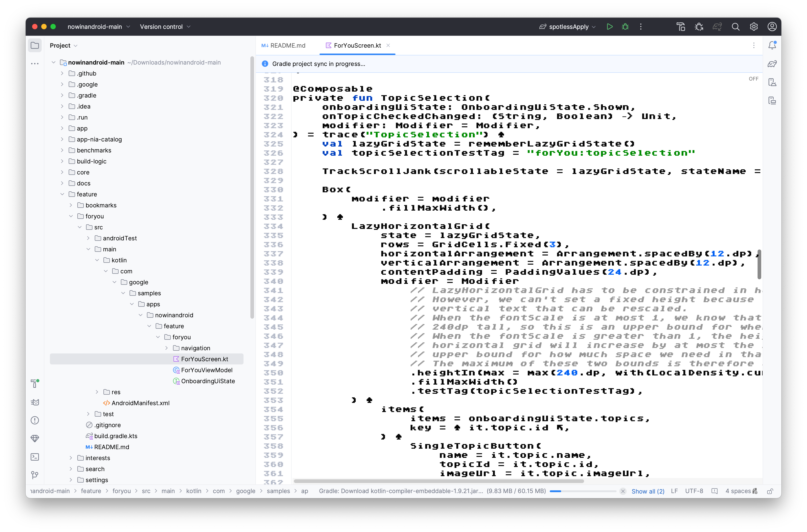Toggle the OFF highlighting indicator in editor
The width and height of the screenshot is (807, 532).
point(753,79)
